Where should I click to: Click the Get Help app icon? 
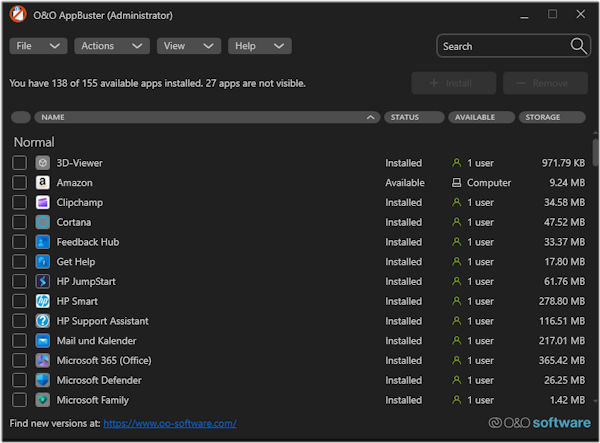coord(42,262)
